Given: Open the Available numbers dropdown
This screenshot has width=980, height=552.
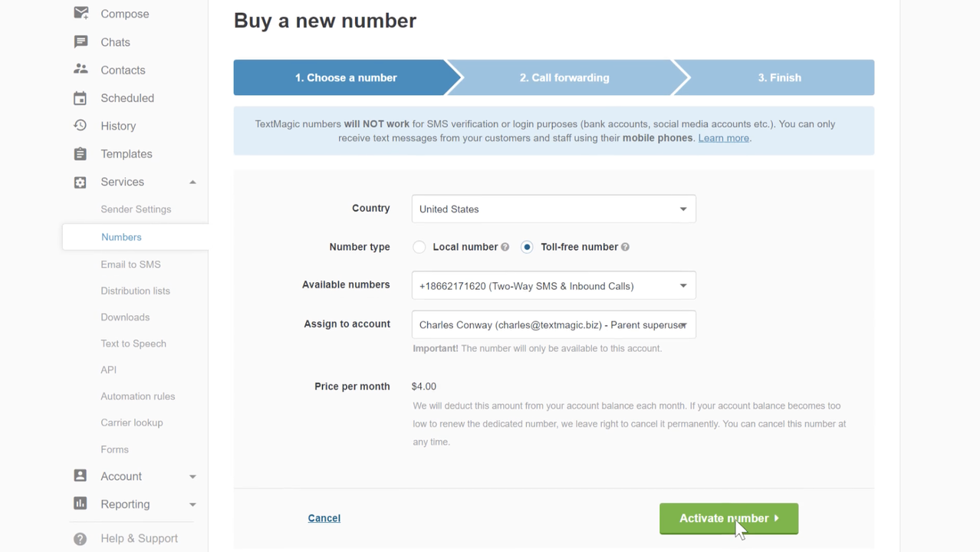Looking at the screenshot, I should click(x=553, y=286).
